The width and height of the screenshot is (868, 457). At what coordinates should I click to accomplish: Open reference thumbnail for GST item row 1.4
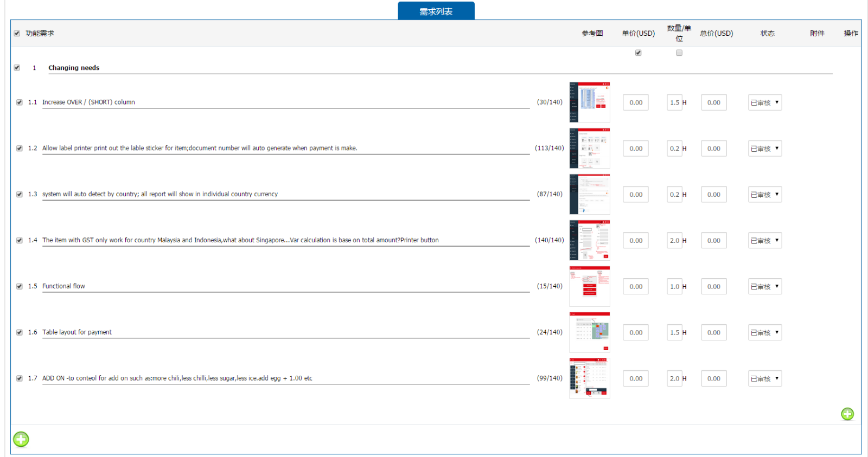(x=589, y=240)
